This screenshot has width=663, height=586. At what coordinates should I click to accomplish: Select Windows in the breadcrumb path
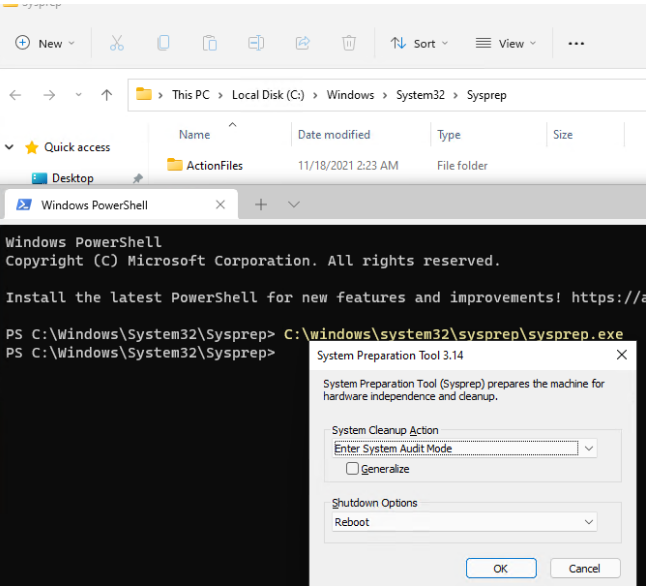pos(350,95)
